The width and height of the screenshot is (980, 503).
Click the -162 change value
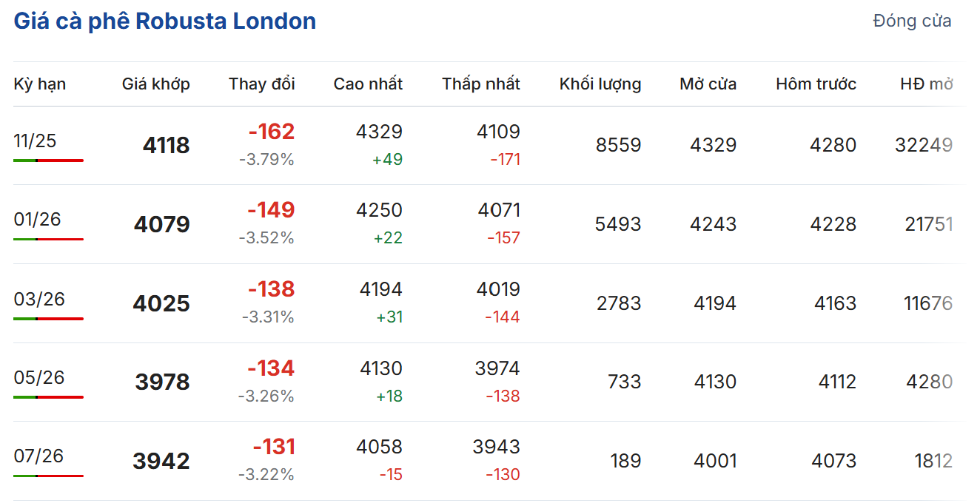pyautogui.click(x=271, y=132)
